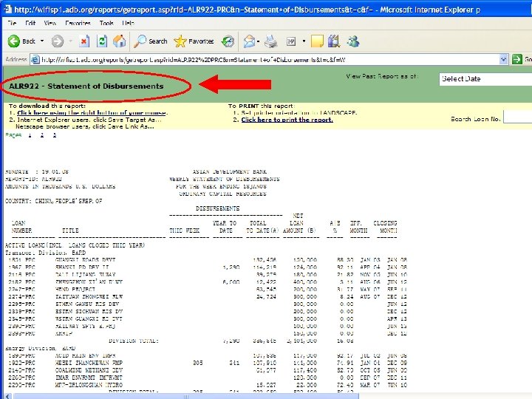
Task: Refresh the page with the green arrows
Action: [x=102, y=41]
